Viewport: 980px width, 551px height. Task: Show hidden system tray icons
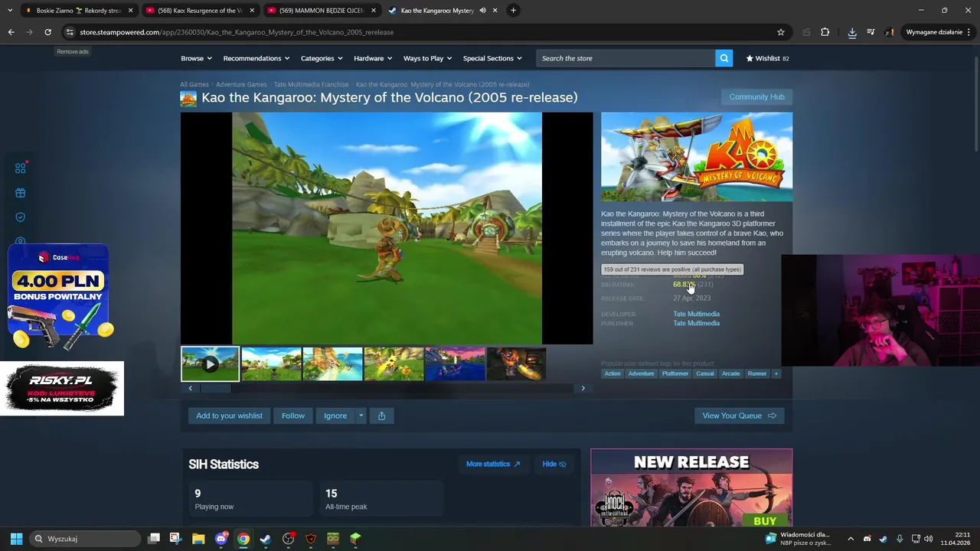pos(850,539)
